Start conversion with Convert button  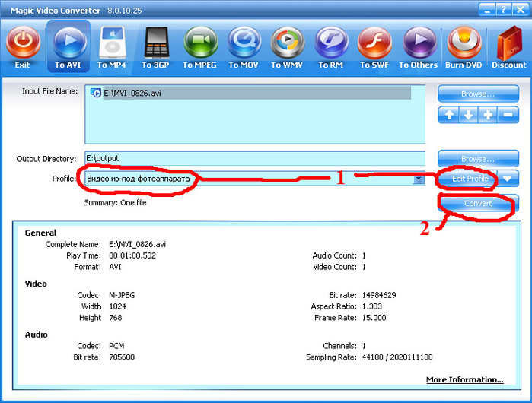[x=478, y=203]
